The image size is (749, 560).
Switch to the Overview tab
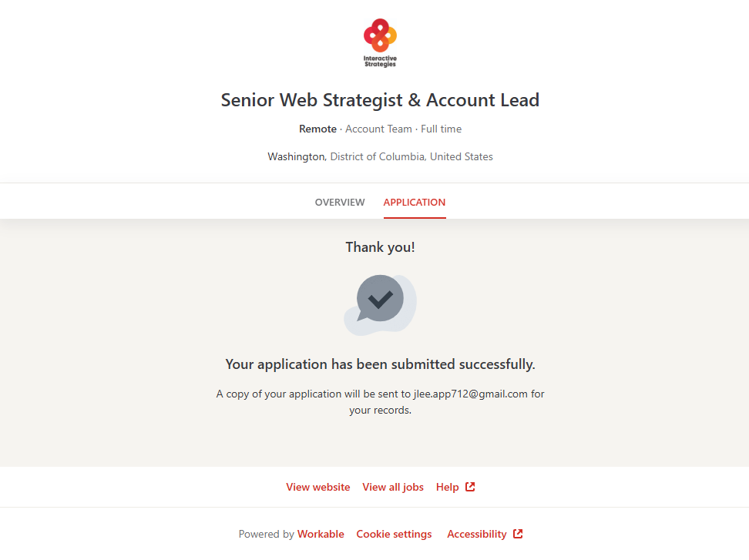coord(340,203)
